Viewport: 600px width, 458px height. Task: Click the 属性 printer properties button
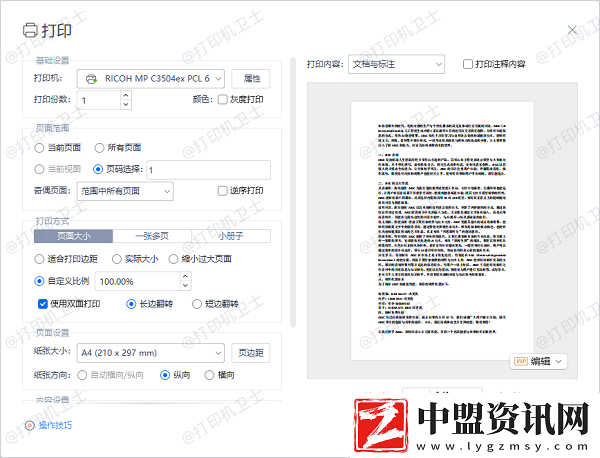point(251,79)
